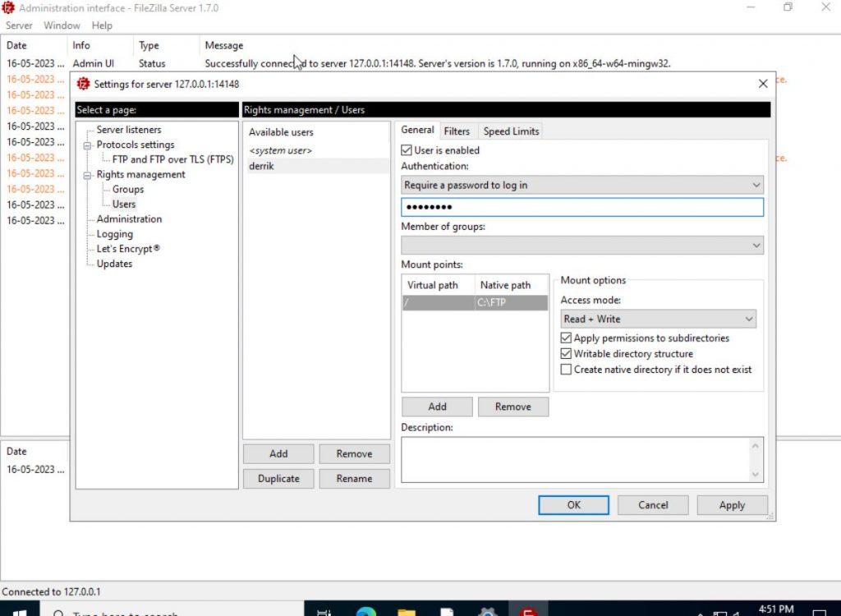
Task: Disable Apply permissions to subdirectories
Action: (x=566, y=338)
